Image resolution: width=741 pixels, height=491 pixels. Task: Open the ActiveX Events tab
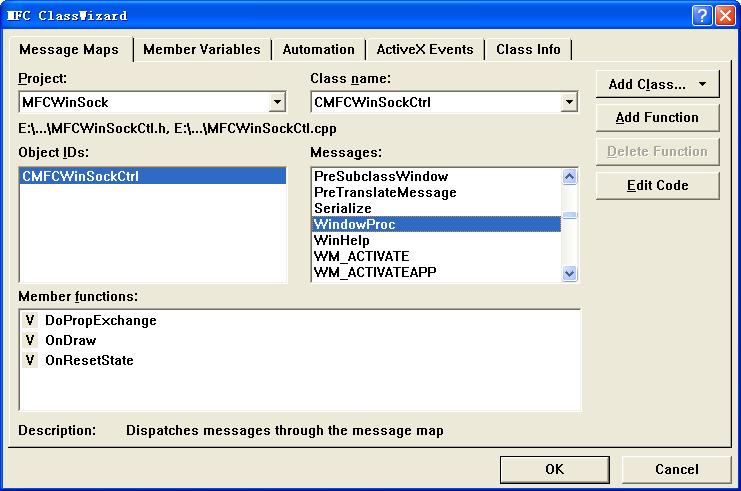tap(425, 50)
